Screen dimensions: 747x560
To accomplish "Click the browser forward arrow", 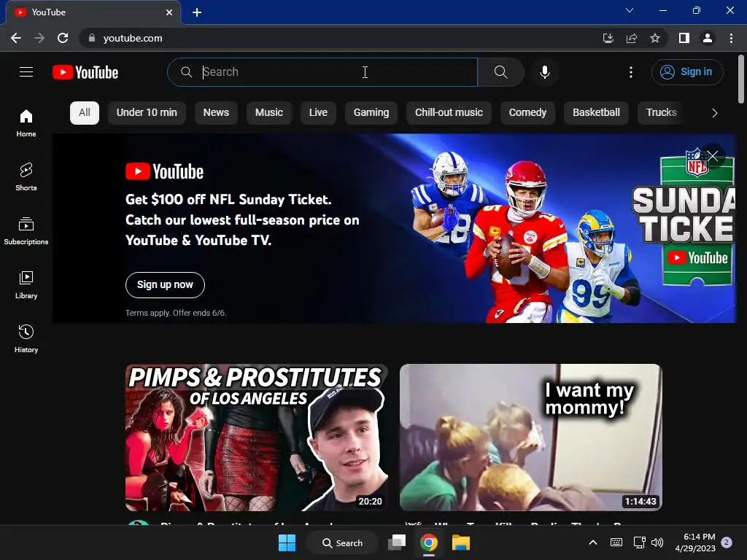I will [39, 38].
